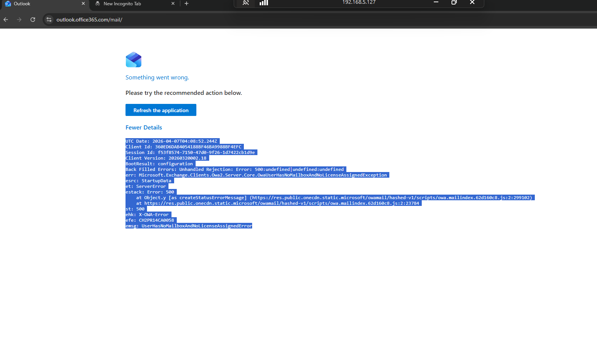Click the remote session pin icon
Screen dimensions: 597x364
pos(246,3)
